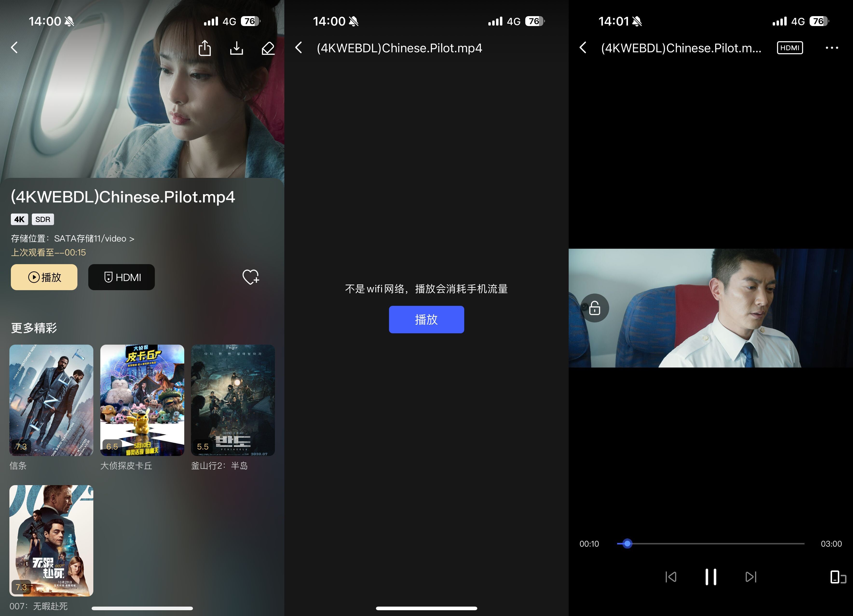
Task: Skip to the previous video
Action: 671,576
